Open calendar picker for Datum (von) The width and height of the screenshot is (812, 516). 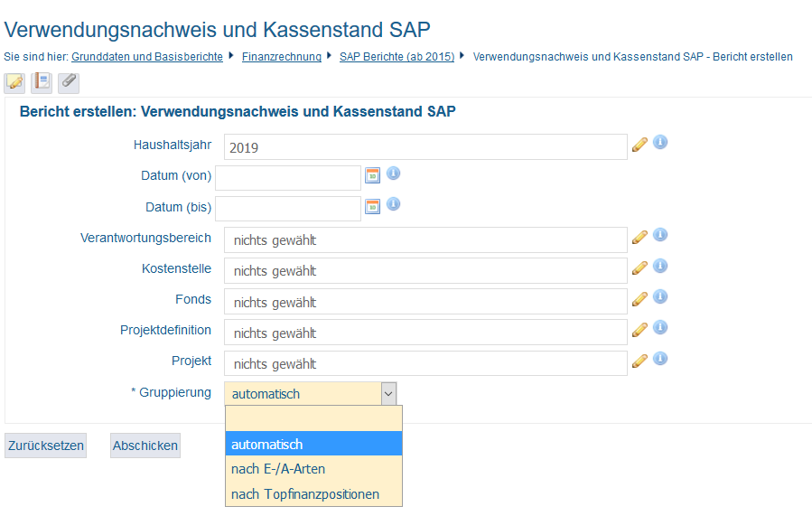373,175
